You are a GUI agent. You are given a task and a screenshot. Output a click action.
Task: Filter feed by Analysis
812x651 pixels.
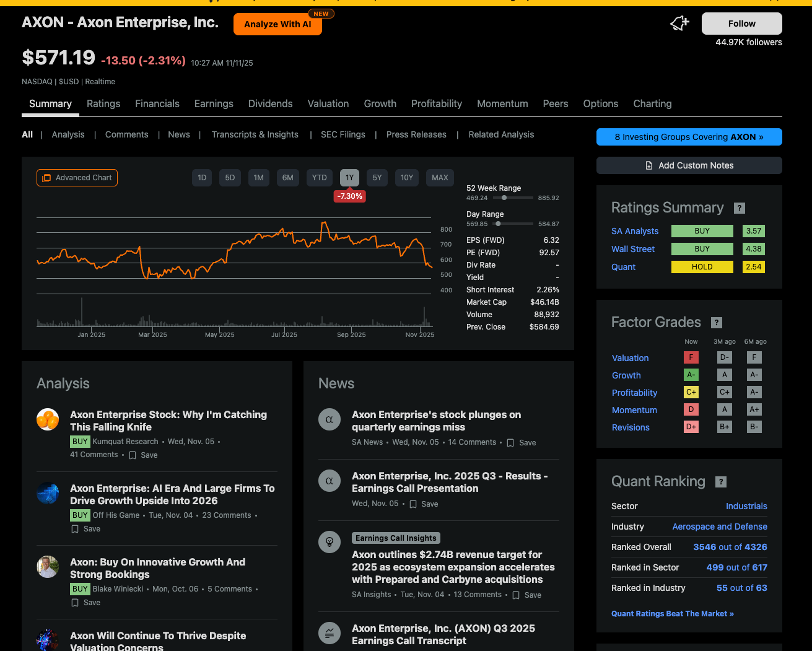68,134
